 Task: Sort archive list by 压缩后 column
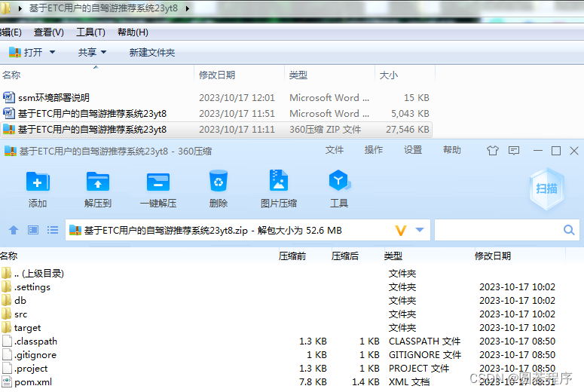click(345, 256)
